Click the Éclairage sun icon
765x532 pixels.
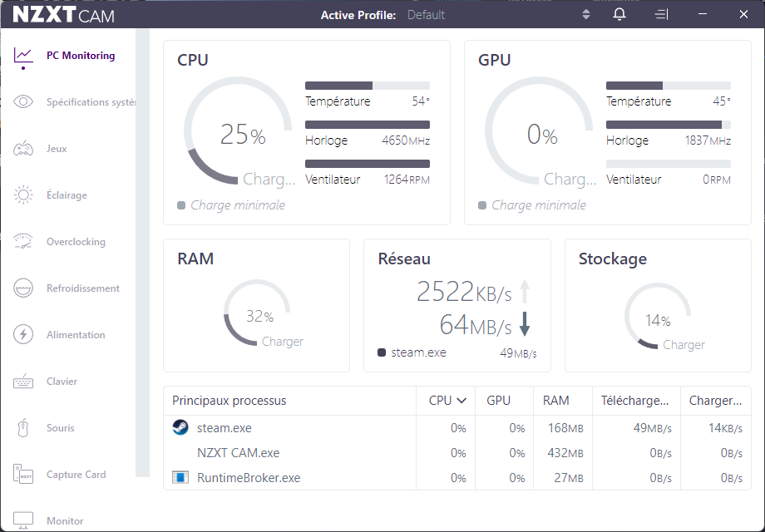tap(23, 195)
